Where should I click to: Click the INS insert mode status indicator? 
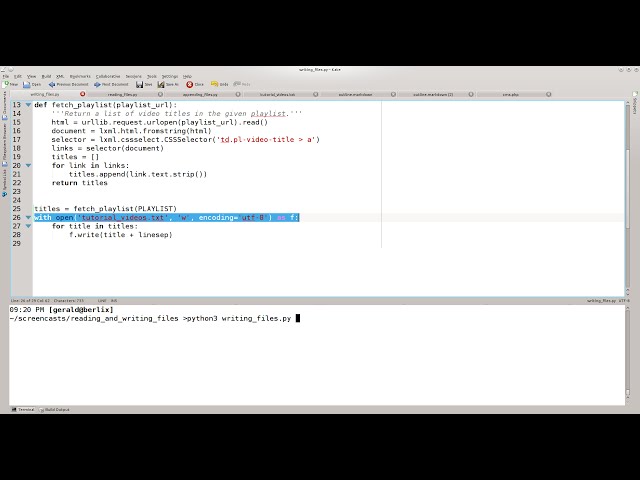(x=114, y=300)
